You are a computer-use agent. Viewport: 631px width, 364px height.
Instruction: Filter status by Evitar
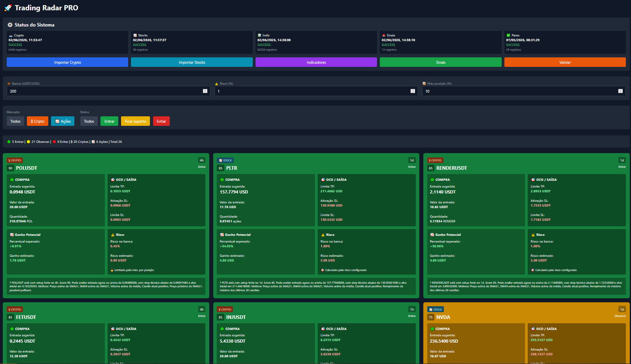click(161, 121)
